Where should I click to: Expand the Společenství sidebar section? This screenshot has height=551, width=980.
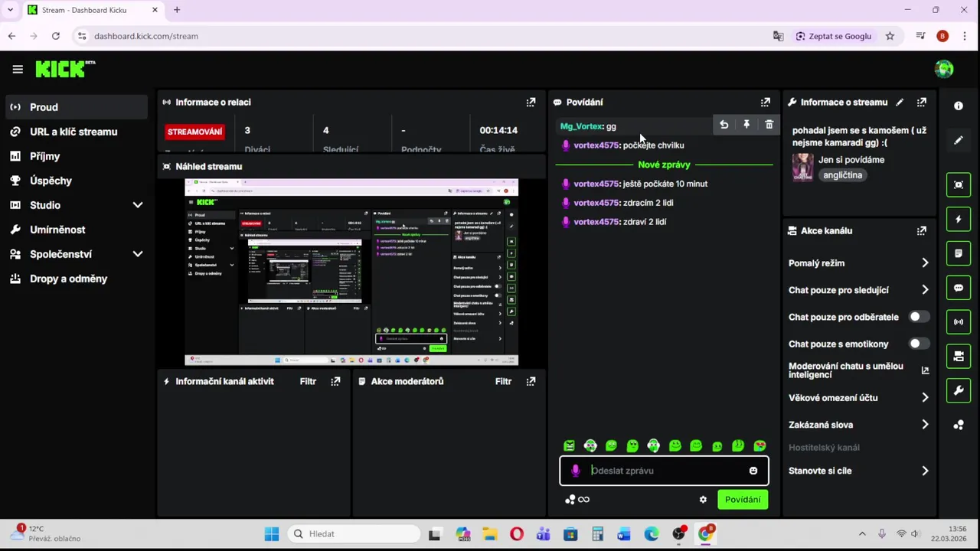(x=138, y=254)
